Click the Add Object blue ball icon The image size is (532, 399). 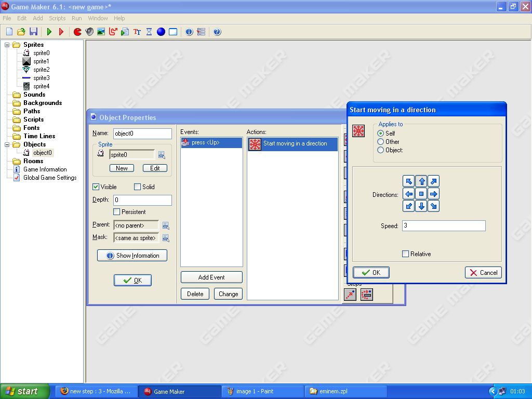coord(161,32)
